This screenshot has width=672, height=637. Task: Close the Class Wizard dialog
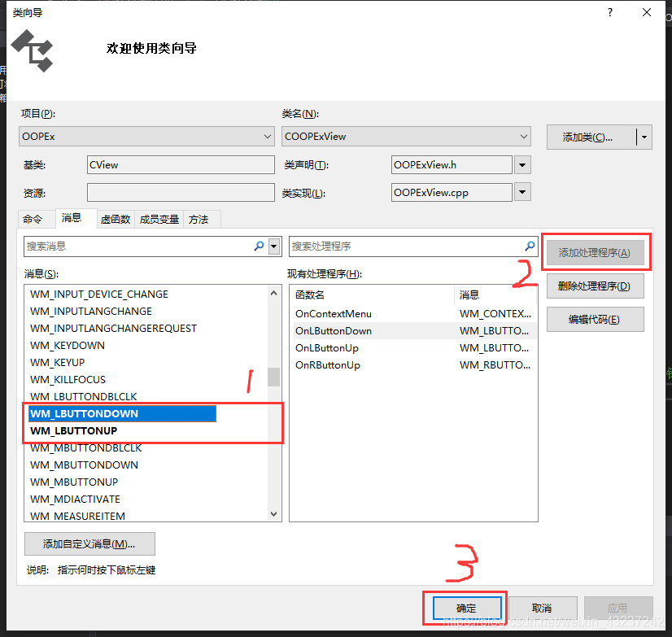647,12
